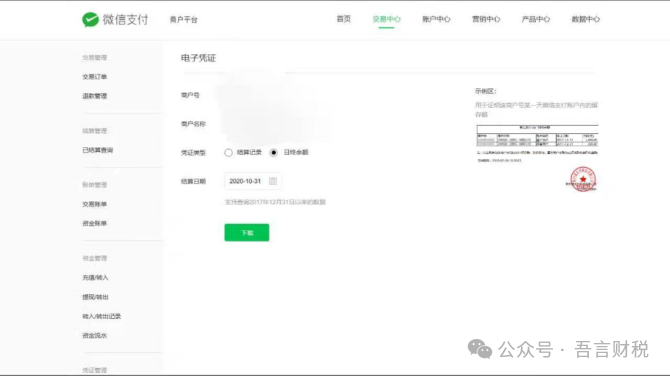Screen dimensions: 670x376
Task: Open 提现/转出 in the sidebar
Action: (95, 297)
